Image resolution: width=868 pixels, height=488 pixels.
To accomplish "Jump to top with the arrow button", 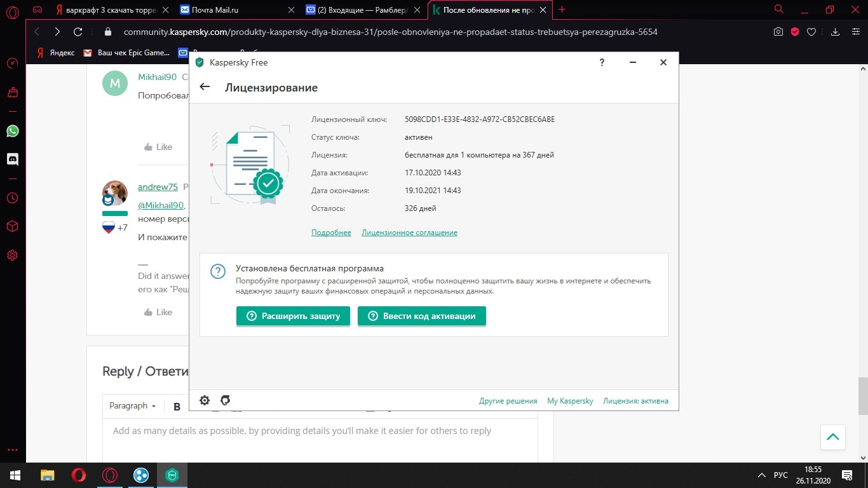I will click(832, 437).
